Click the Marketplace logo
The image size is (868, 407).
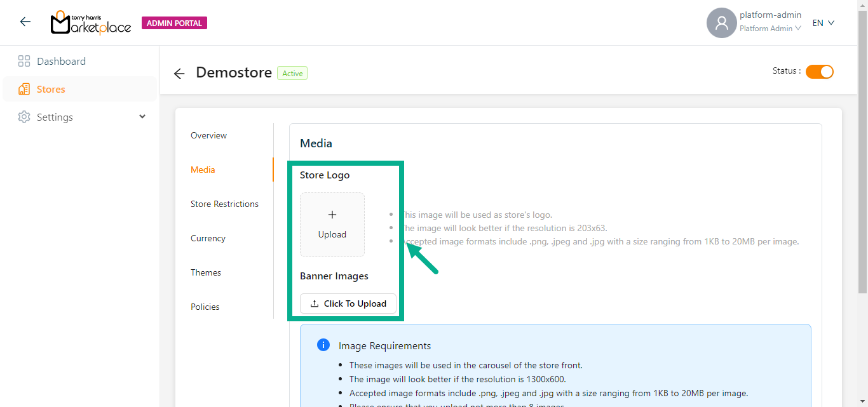[x=91, y=23]
